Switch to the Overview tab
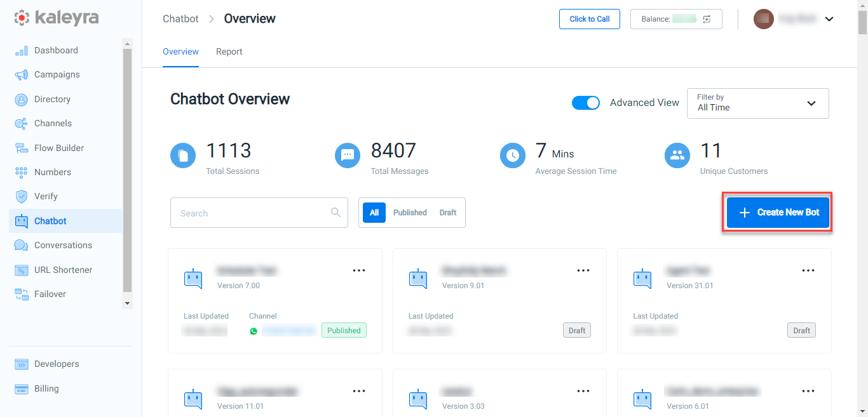 point(180,52)
